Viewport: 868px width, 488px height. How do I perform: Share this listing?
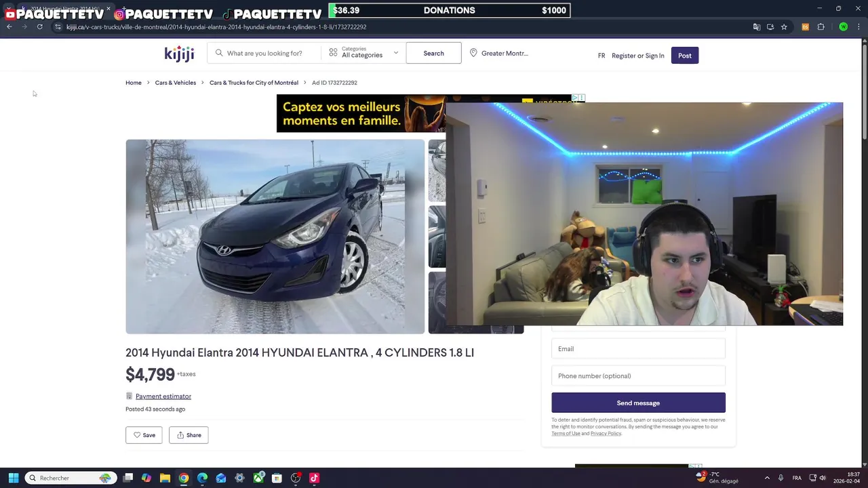189,435
